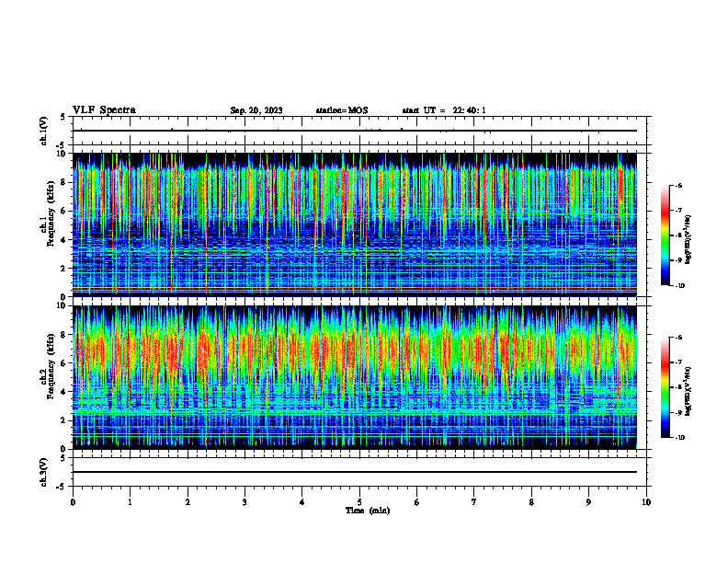Click time axis tick label "5"
This screenshot has width=728, height=563.
coord(359,502)
